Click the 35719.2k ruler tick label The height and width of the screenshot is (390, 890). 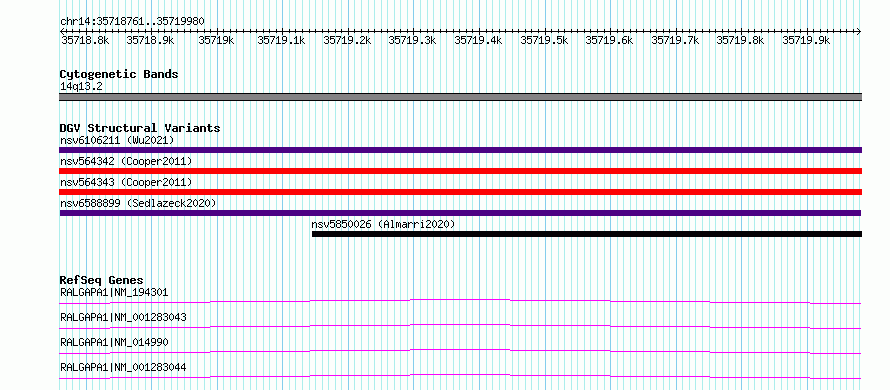pyautogui.click(x=347, y=40)
